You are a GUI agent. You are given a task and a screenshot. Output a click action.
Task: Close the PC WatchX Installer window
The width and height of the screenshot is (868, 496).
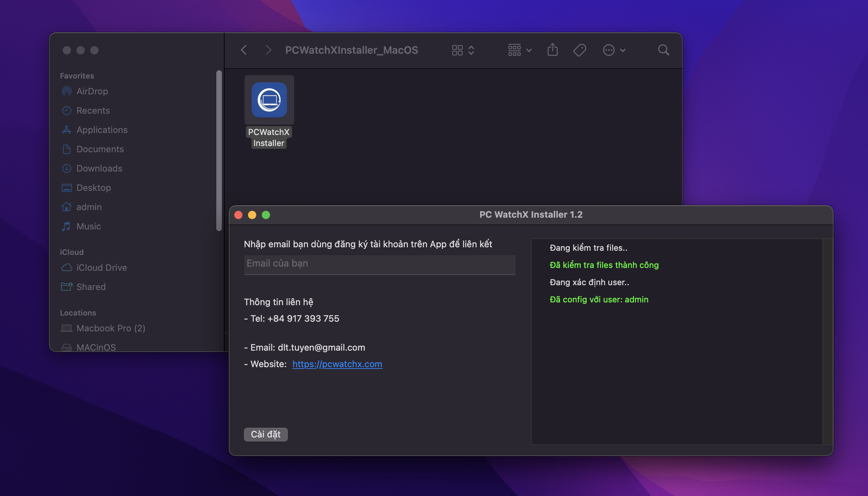(x=238, y=215)
